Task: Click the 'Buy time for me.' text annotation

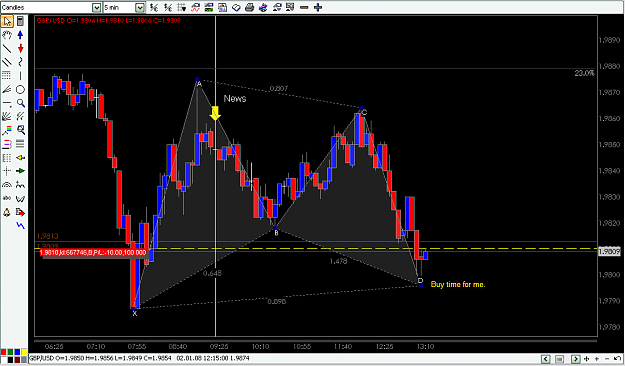Action: [458, 284]
